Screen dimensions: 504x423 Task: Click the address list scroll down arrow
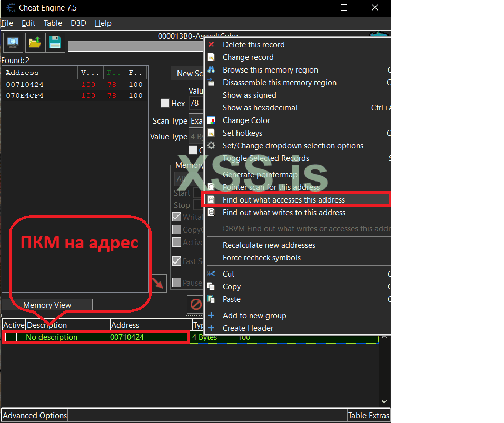point(384,401)
